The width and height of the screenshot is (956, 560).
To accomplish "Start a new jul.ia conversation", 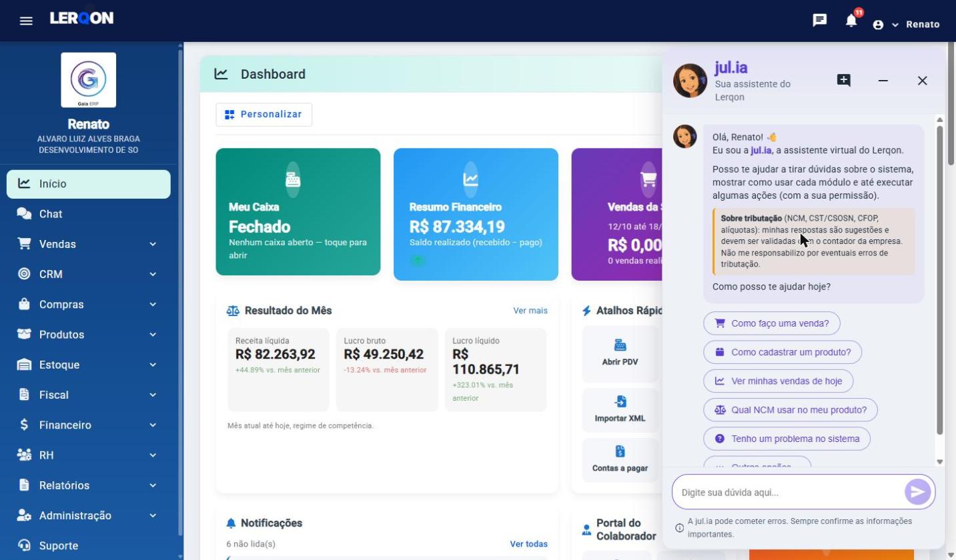I will 844,81.
